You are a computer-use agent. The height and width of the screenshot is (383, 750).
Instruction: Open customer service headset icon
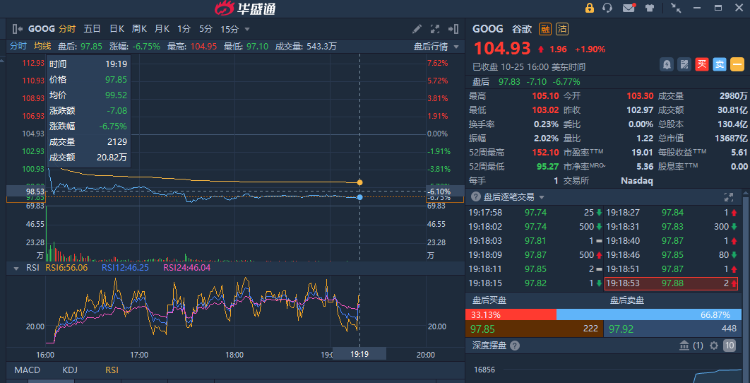[607, 8]
